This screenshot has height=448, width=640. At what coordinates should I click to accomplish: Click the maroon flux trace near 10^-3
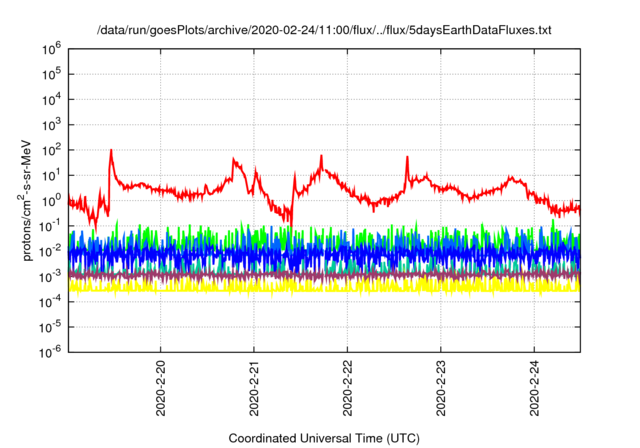324,275
